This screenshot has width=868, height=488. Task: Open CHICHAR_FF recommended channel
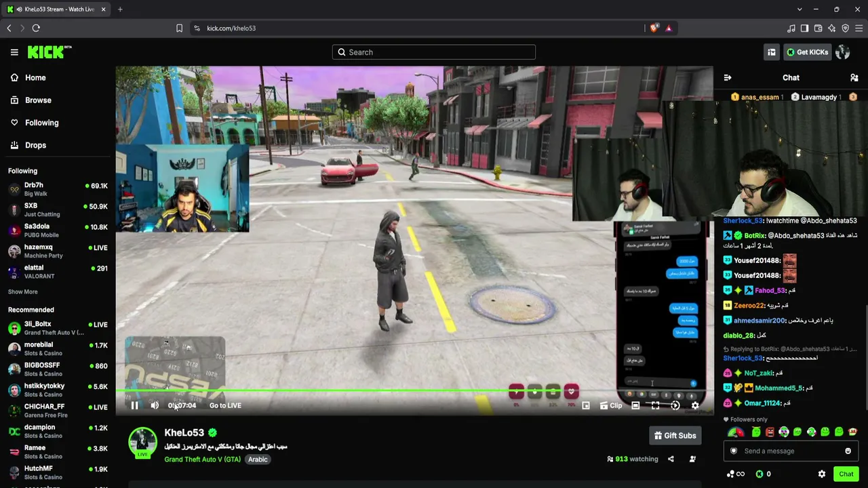[x=58, y=411]
